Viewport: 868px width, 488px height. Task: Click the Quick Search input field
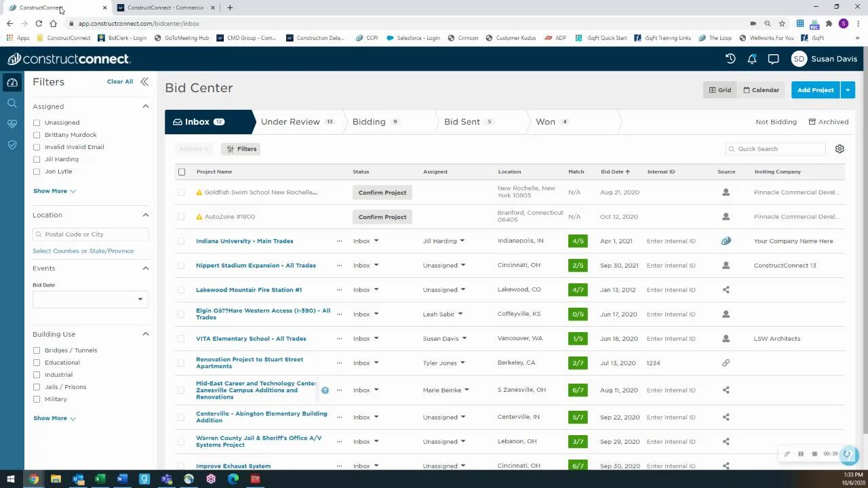778,149
